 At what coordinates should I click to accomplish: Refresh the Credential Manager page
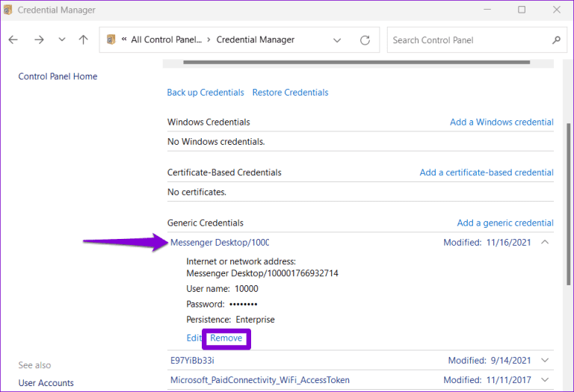coord(365,40)
